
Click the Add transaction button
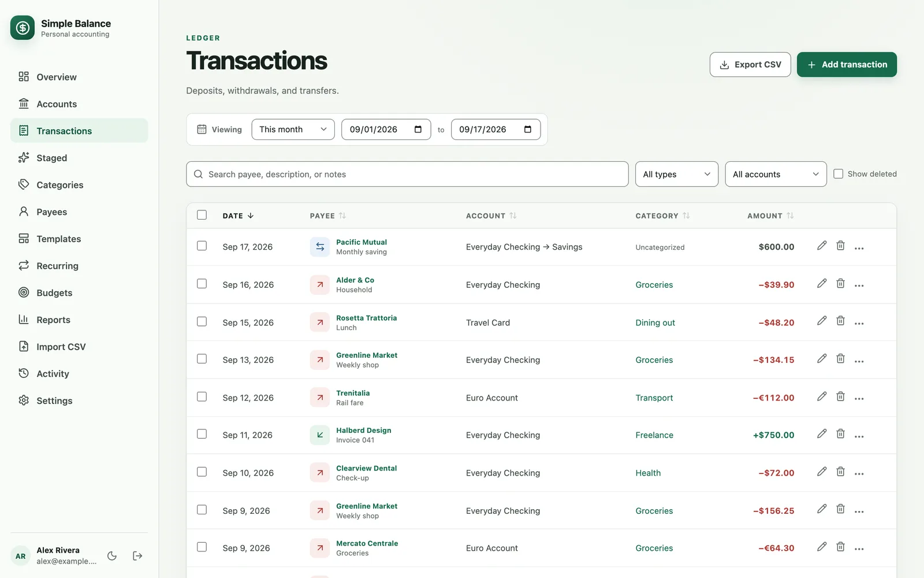[847, 65]
